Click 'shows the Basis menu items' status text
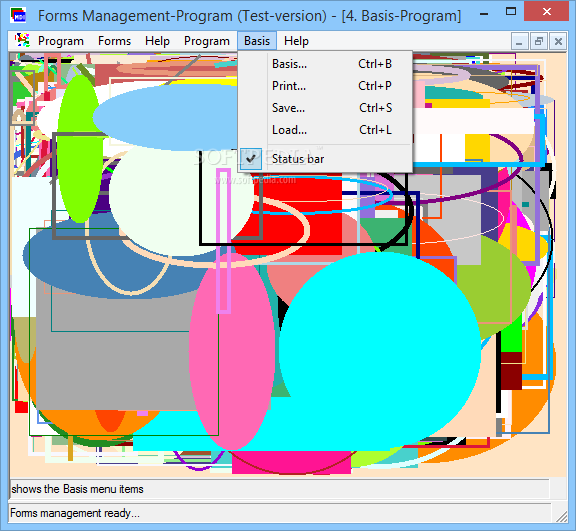This screenshot has height=531, width=576. [x=77, y=489]
